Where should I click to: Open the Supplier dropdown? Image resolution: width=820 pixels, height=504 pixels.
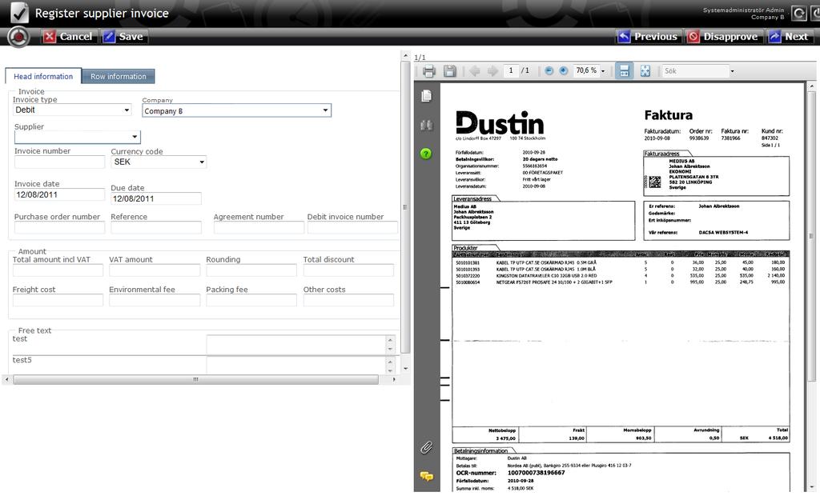point(78,137)
